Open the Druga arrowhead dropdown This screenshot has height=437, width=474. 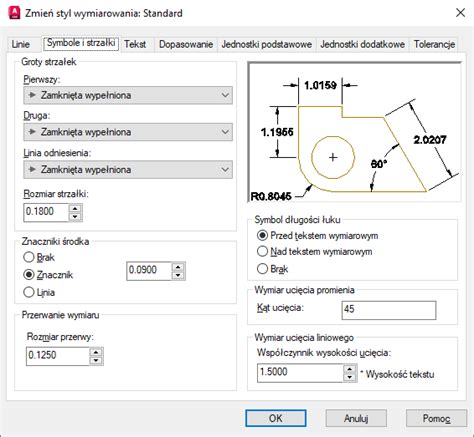click(x=128, y=132)
